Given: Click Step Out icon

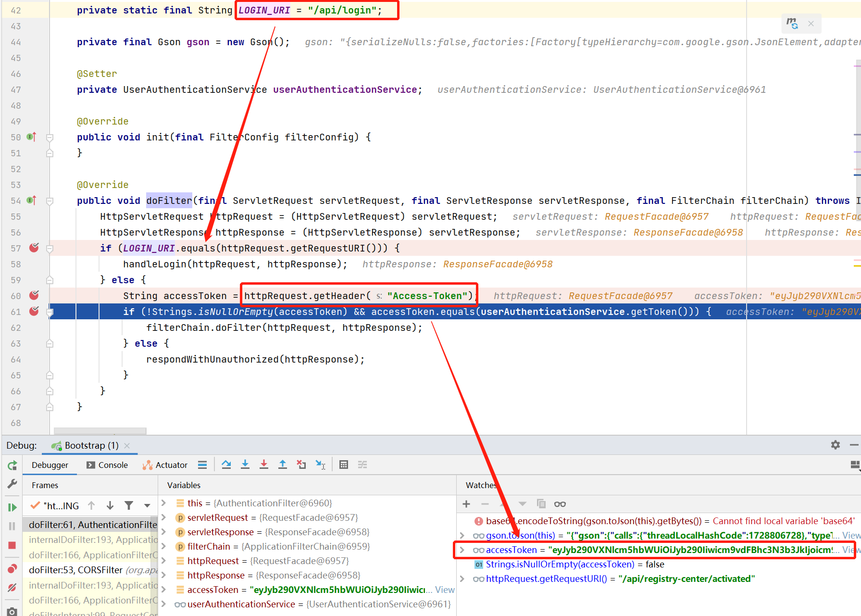Looking at the screenshot, I should coord(283,465).
